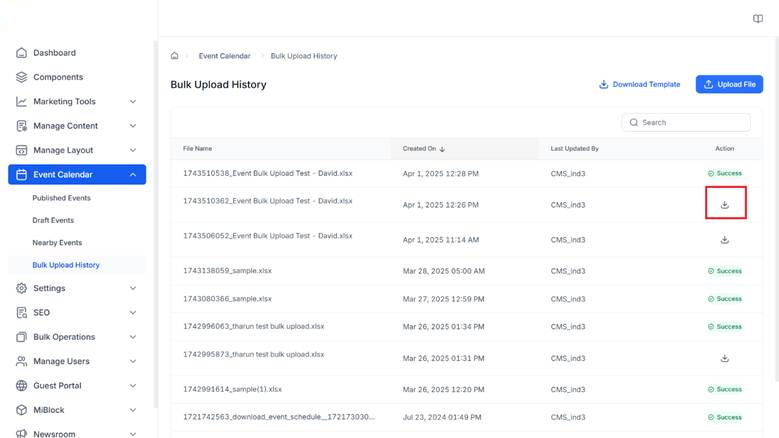Click the Manage Users people icon

21,361
